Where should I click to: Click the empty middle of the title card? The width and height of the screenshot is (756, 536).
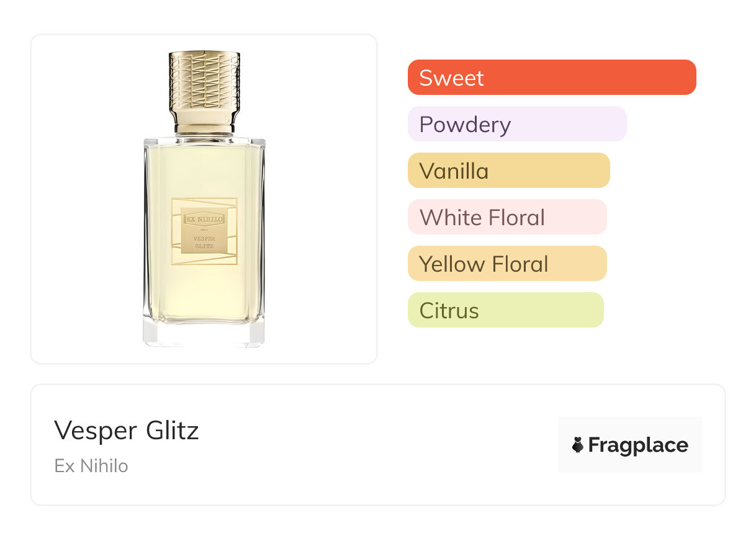pyautogui.click(x=372, y=445)
